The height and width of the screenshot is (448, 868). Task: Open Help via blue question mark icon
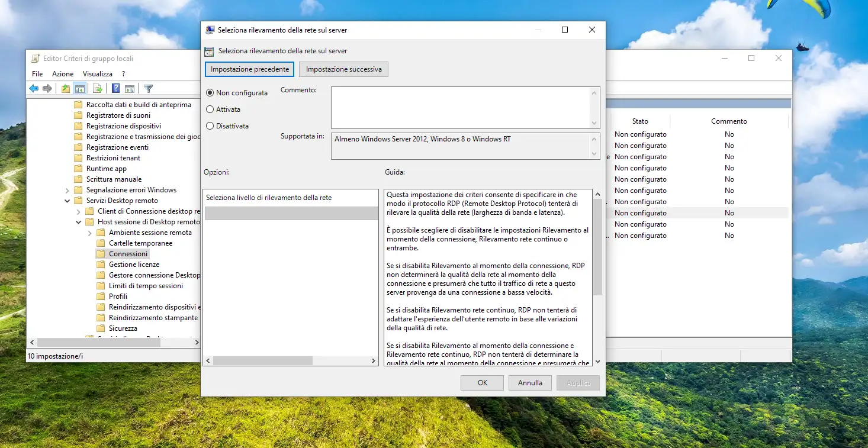(x=116, y=89)
